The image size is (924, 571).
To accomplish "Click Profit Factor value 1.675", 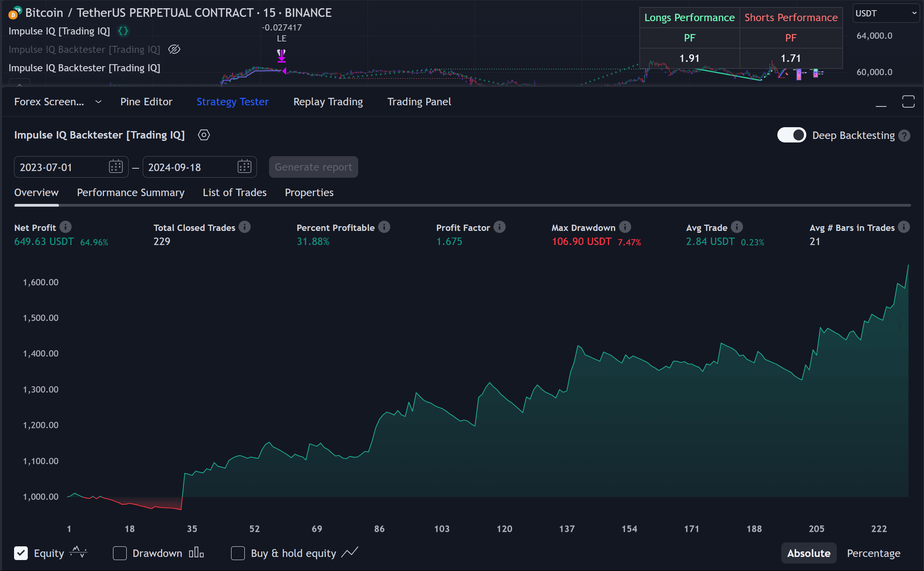I will point(449,241).
